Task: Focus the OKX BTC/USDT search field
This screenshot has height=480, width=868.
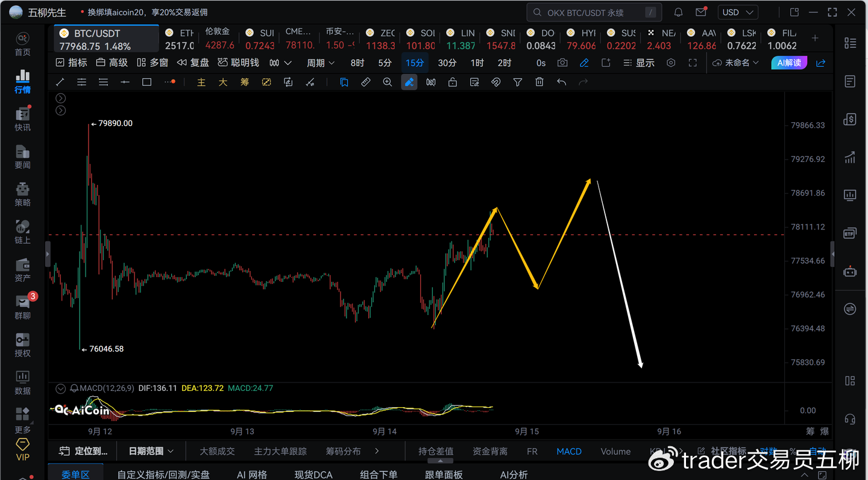Action: [594, 12]
